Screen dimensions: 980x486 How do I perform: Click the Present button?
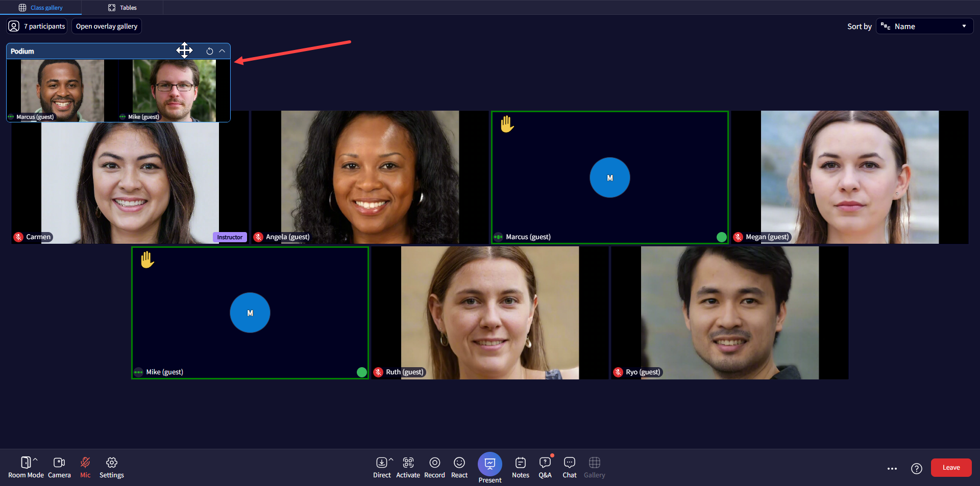490,468
